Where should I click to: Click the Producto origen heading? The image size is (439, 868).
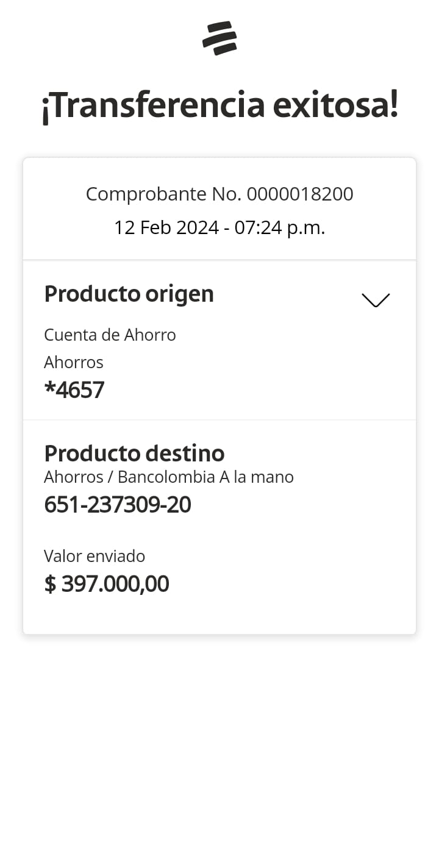pos(129,294)
